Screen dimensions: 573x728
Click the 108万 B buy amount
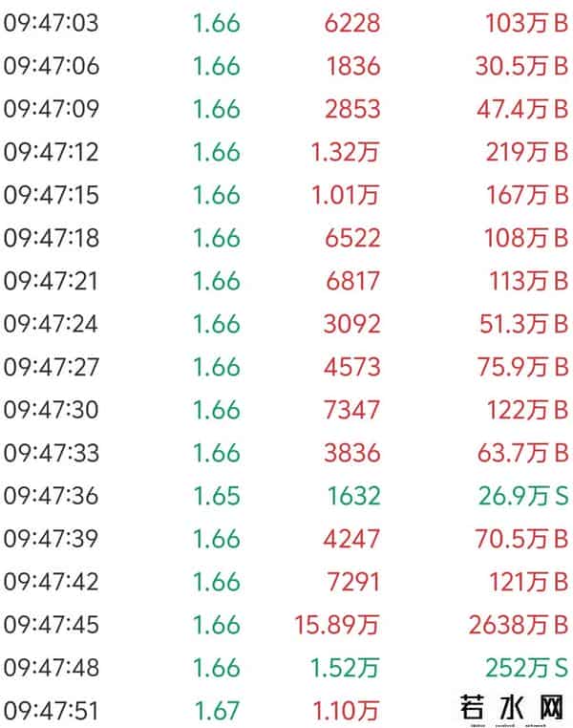[527, 238]
